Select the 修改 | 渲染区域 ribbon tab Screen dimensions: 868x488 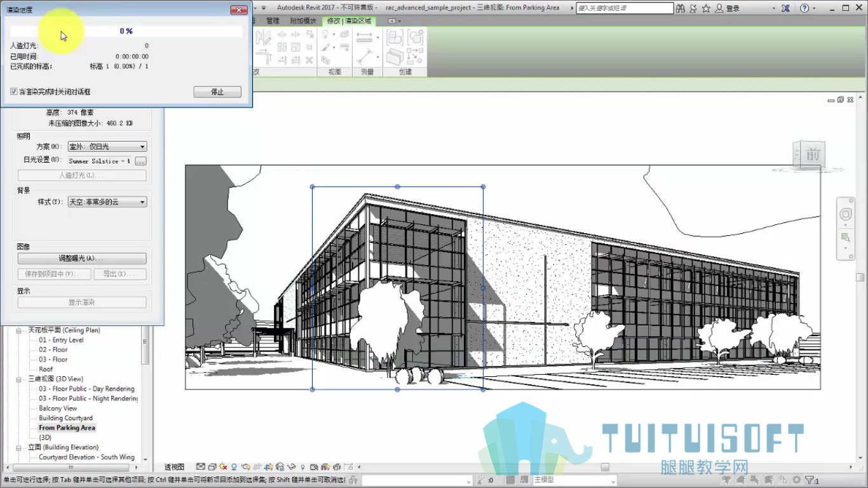[x=349, y=21]
